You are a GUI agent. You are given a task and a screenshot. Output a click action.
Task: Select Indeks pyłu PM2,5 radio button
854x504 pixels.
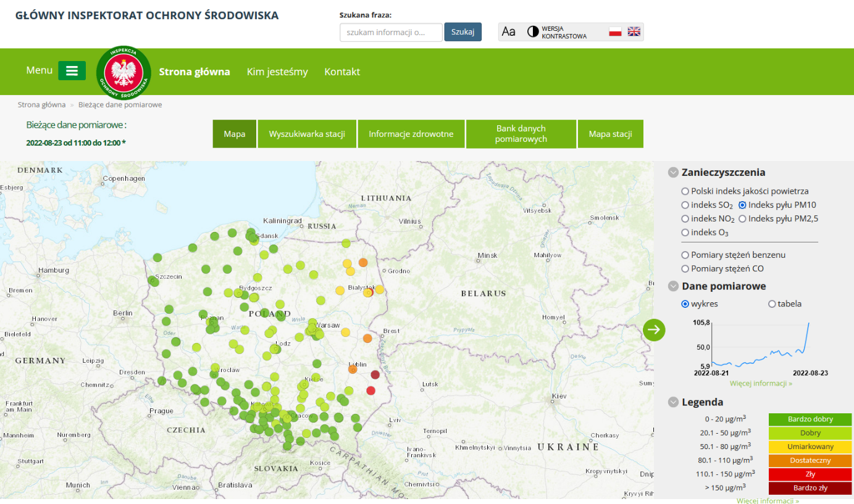tap(742, 218)
